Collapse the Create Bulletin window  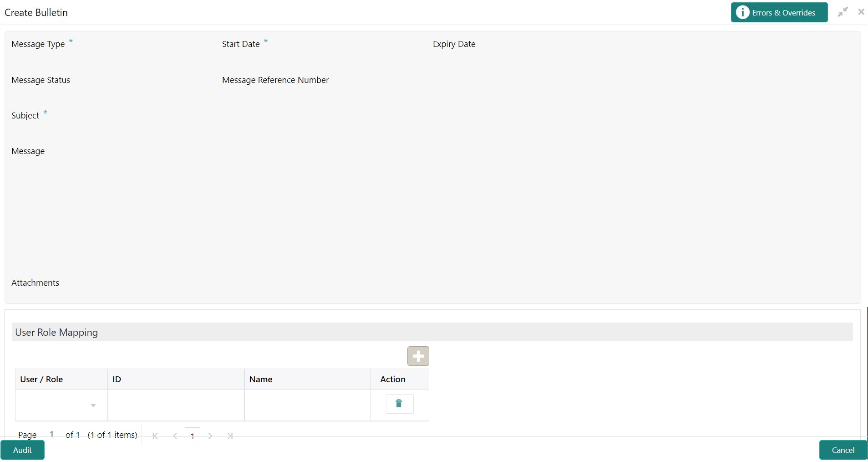[x=843, y=12]
